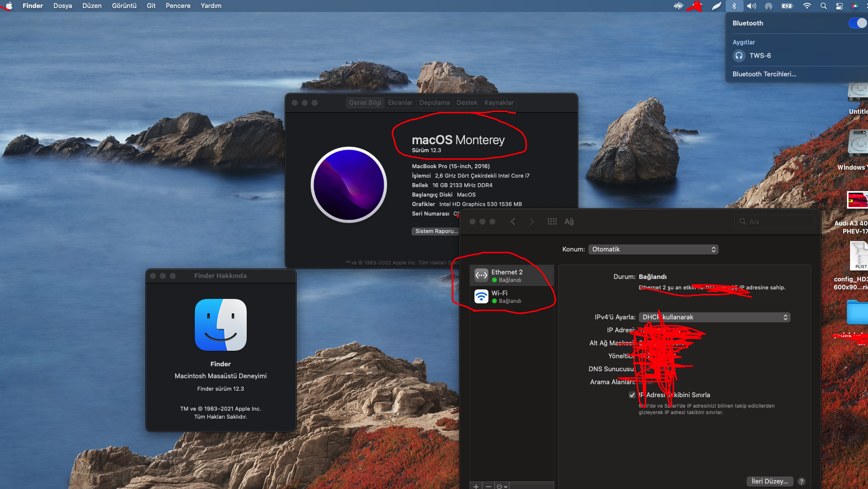Click the Bağlandı status next to Durum
868x489 pixels.
click(653, 277)
